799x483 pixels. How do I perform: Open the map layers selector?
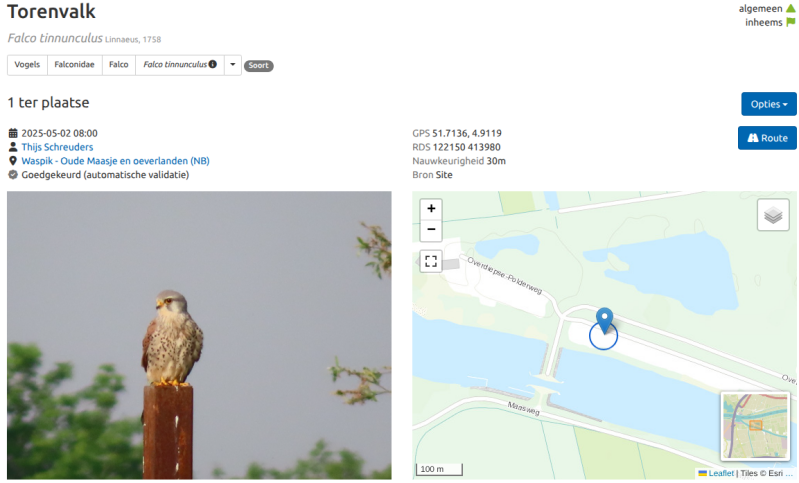(x=773, y=215)
